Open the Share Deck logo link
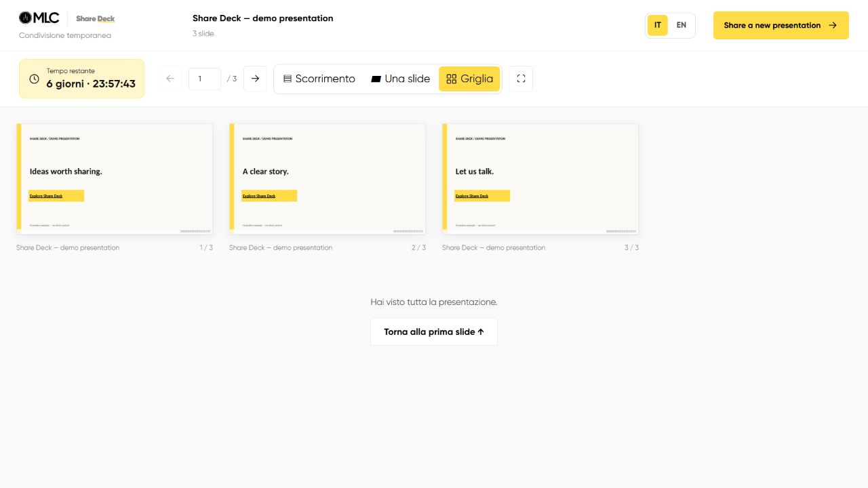This screenshot has width=868, height=488. pos(96,19)
